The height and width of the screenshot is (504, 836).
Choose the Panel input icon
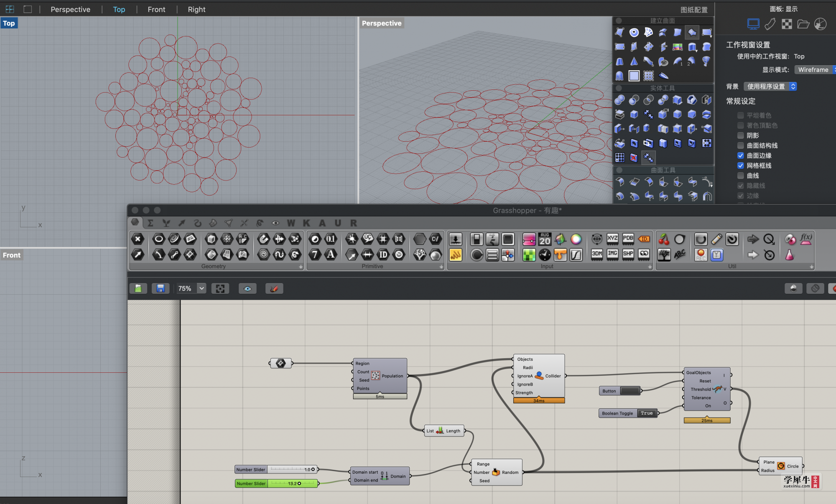coord(456,254)
